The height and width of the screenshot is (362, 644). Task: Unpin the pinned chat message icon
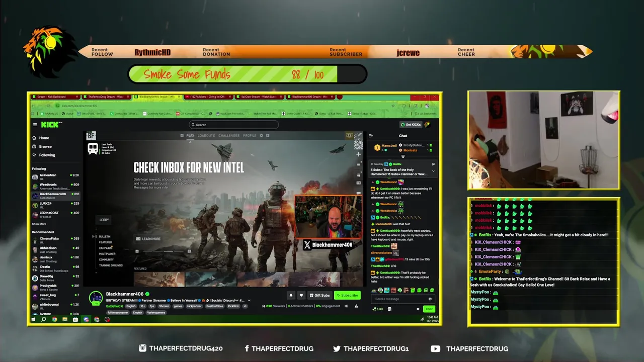coord(433,164)
